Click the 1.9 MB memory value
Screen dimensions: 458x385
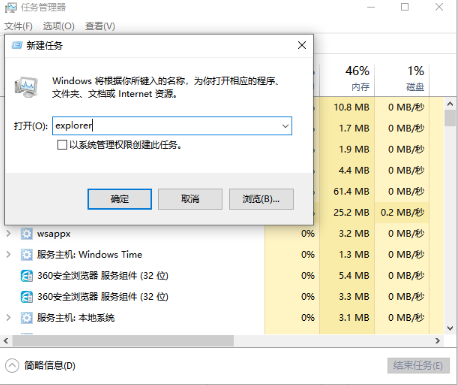point(354,149)
